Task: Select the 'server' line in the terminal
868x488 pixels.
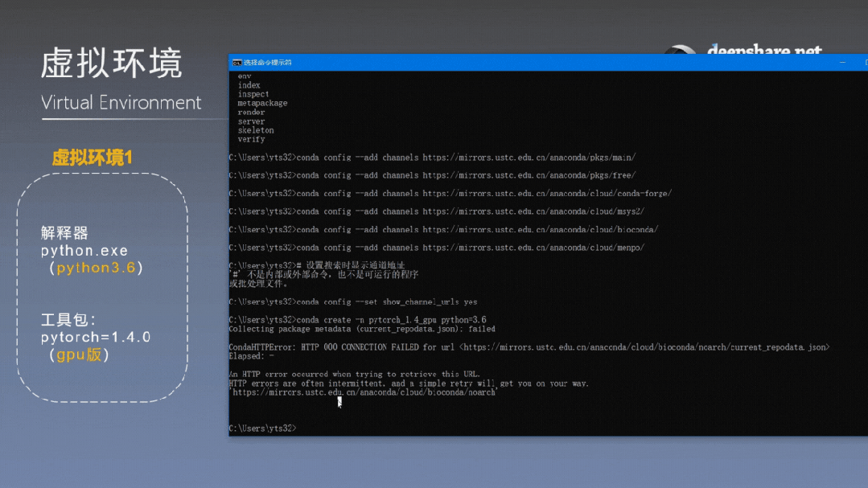Action: coord(251,121)
